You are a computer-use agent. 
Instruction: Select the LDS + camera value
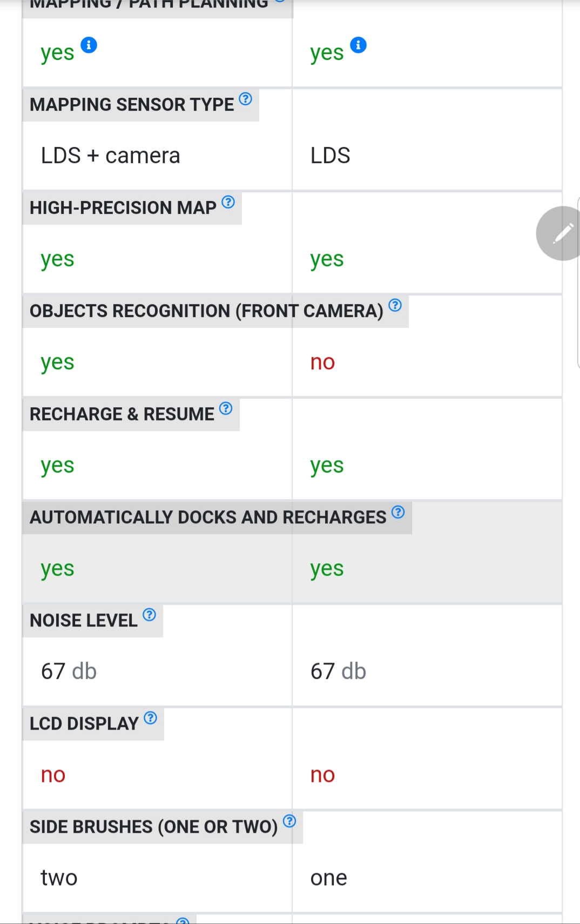(x=111, y=156)
